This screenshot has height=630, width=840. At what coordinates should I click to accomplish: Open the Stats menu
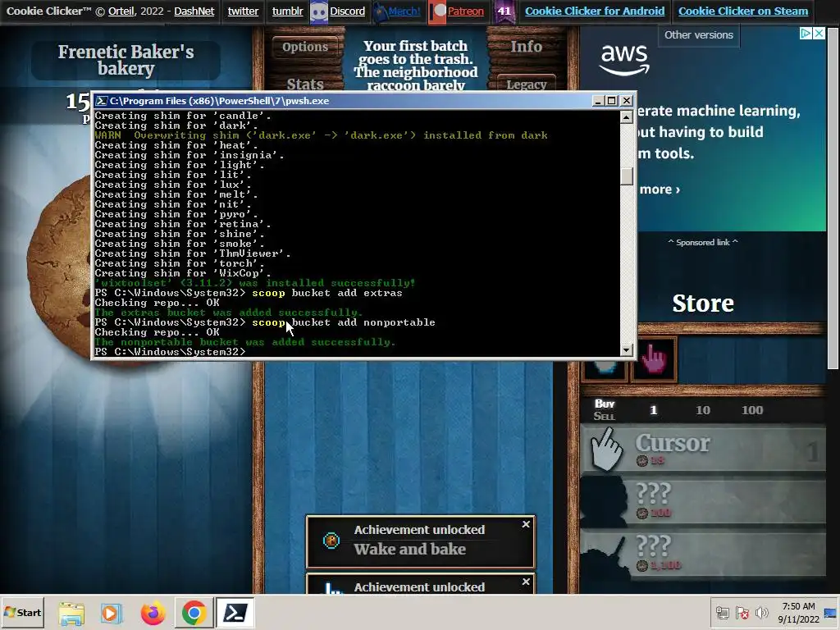[x=305, y=84]
